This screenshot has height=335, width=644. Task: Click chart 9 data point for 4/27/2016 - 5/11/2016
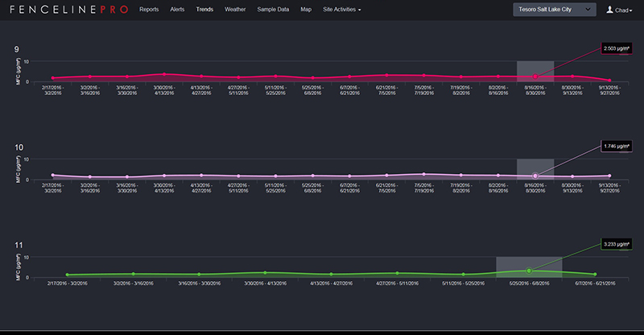(238, 77)
